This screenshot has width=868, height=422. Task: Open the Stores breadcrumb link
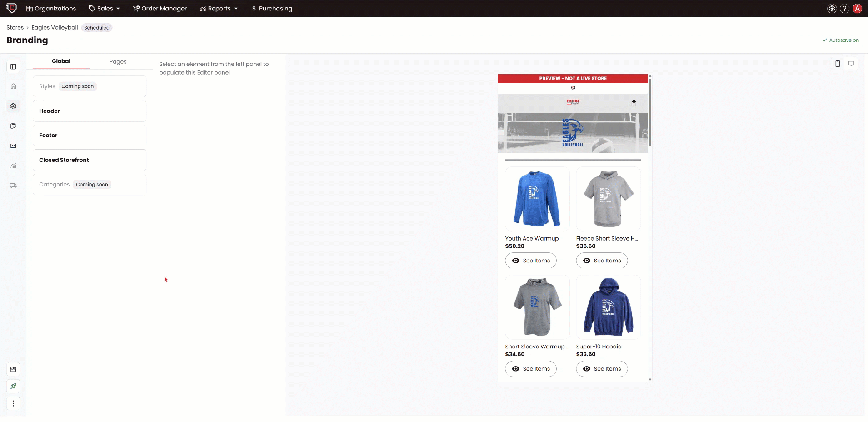(x=15, y=27)
